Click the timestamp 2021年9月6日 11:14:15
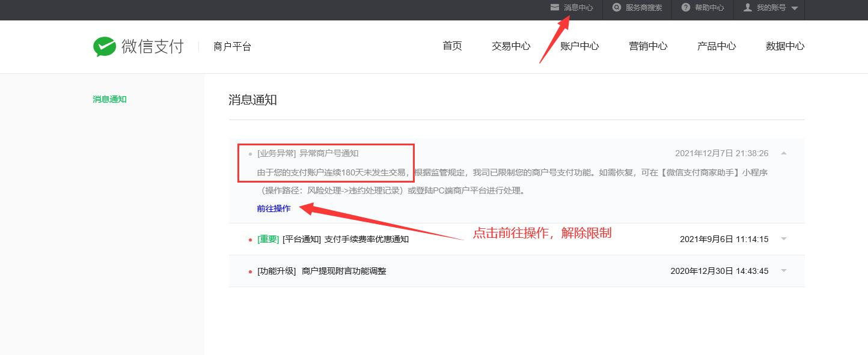 [x=724, y=239]
